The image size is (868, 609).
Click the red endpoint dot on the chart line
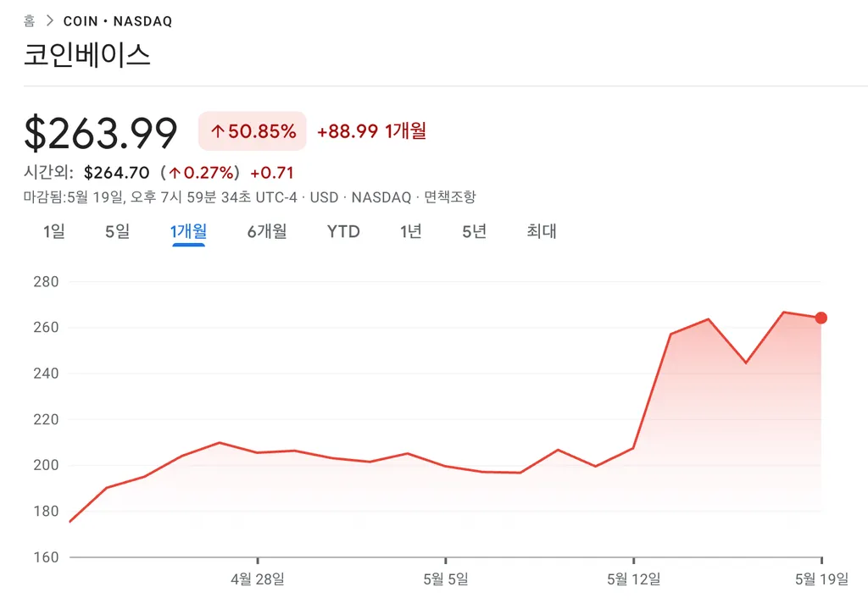(x=821, y=318)
